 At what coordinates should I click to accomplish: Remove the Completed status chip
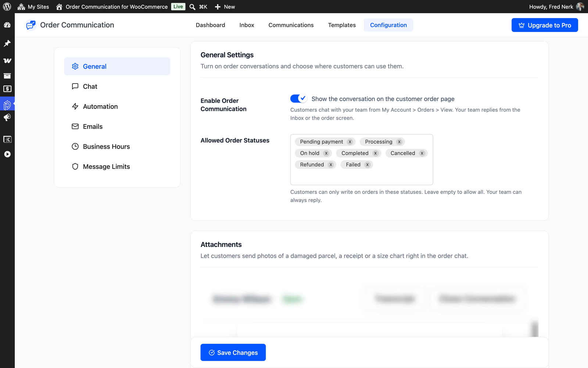375,153
